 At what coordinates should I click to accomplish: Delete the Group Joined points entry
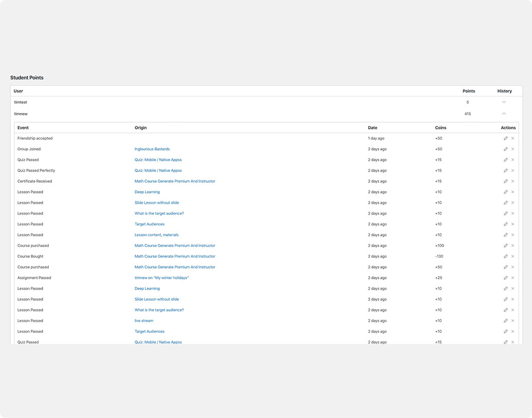click(x=512, y=149)
